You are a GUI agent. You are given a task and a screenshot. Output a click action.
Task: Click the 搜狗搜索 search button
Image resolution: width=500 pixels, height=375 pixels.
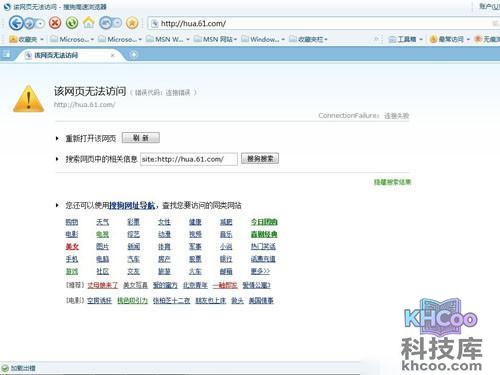point(260,159)
